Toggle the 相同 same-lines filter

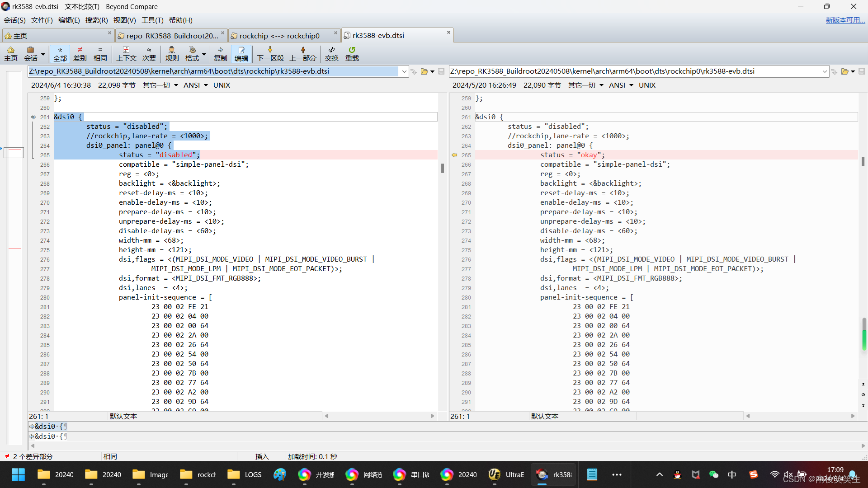point(100,53)
